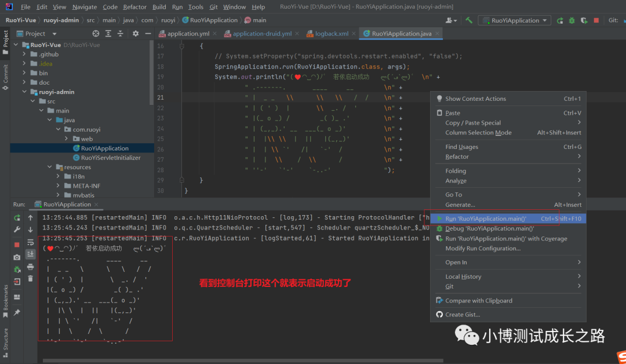Viewport: 626px width, 364px height.
Task: Expand the .github folder
Action: point(25,54)
